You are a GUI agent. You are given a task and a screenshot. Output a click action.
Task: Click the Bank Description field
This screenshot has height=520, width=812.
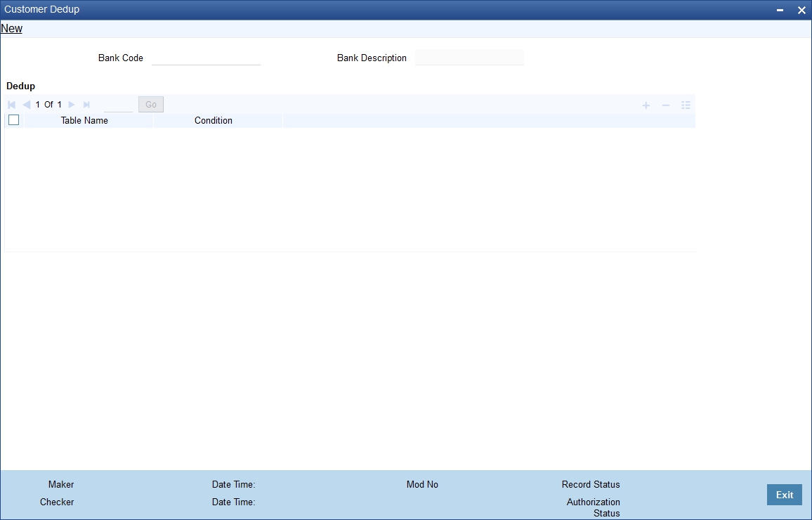[x=469, y=58]
